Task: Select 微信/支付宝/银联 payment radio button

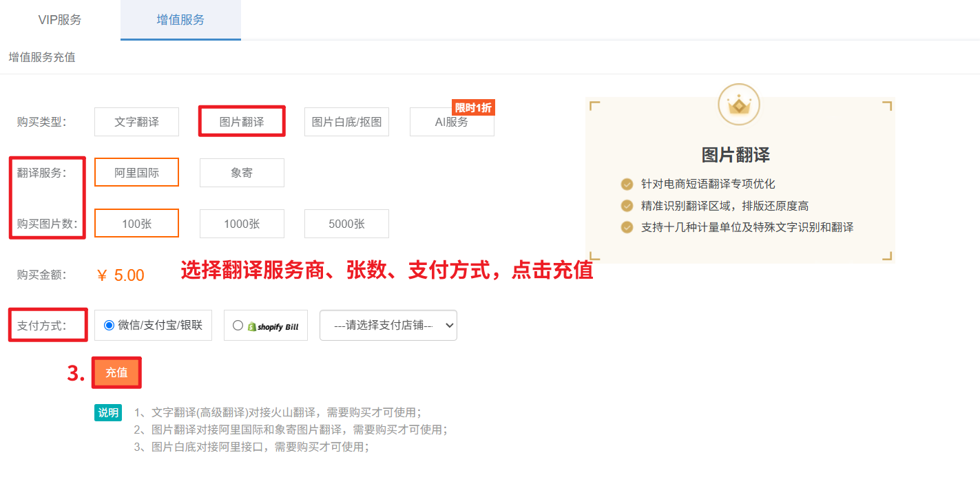Action: point(109,326)
